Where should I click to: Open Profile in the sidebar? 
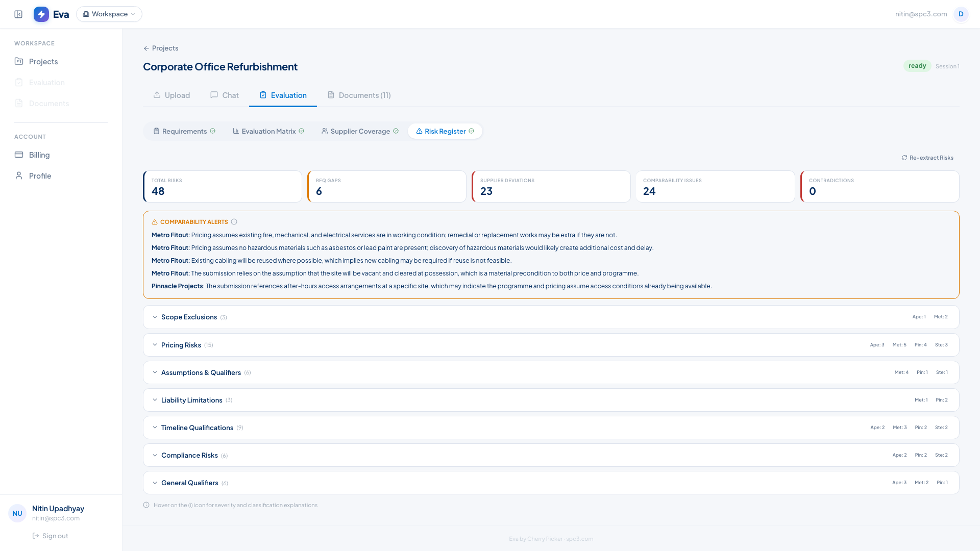(x=61, y=176)
